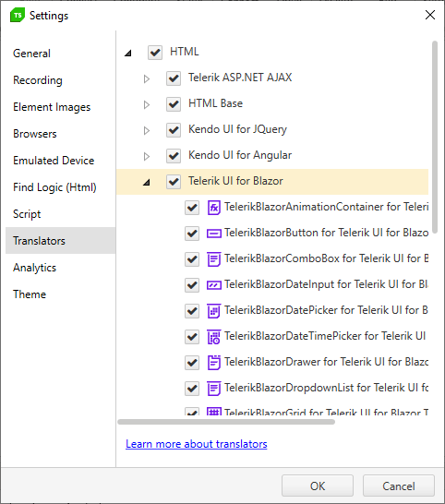Toggle the Telerik ASP.NET AJAX checkbox
Viewport: 445px width, 504px height.
[174, 78]
